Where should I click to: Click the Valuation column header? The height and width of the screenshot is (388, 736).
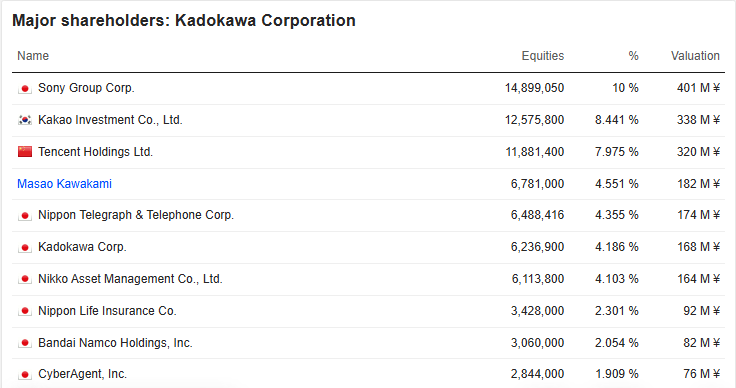695,56
